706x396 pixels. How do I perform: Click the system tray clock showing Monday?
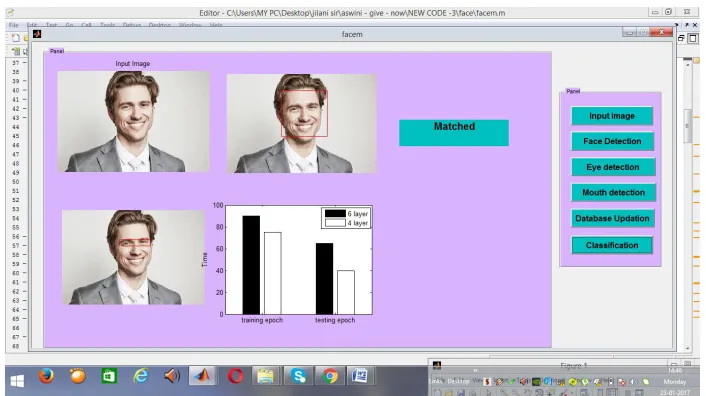[675, 382]
